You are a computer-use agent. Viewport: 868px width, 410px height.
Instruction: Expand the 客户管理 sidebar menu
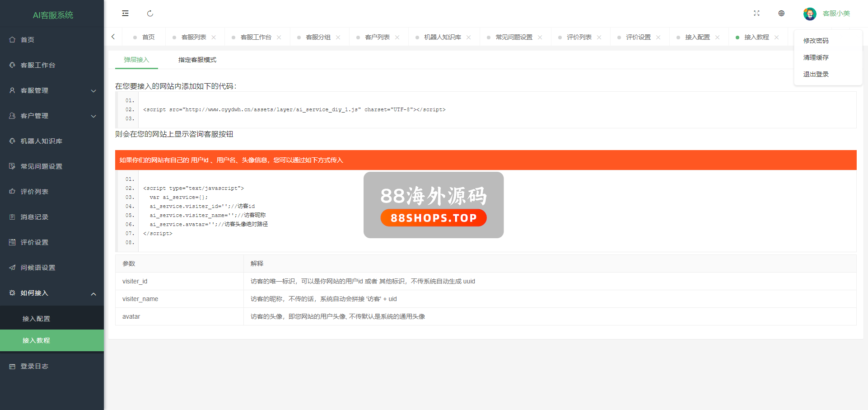[52, 116]
